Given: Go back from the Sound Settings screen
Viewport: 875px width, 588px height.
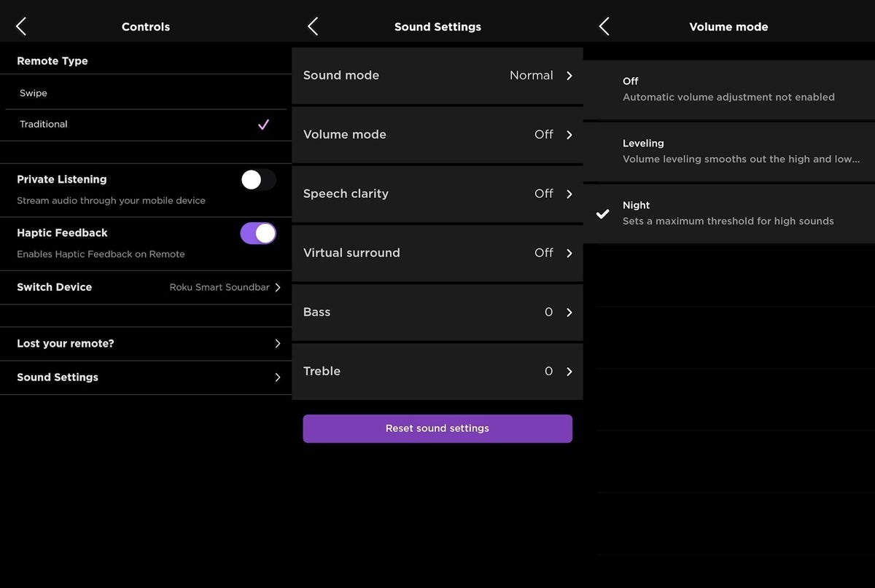Looking at the screenshot, I should click(313, 27).
